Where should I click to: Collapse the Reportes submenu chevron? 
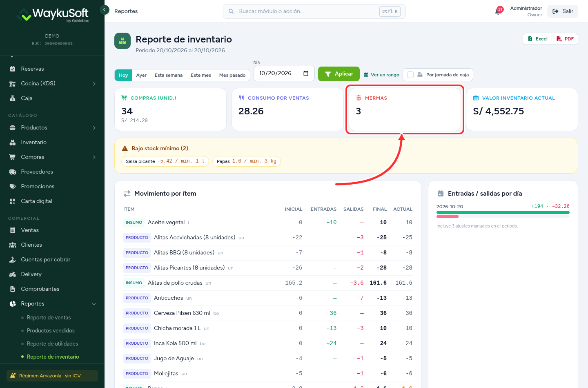coord(94,304)
